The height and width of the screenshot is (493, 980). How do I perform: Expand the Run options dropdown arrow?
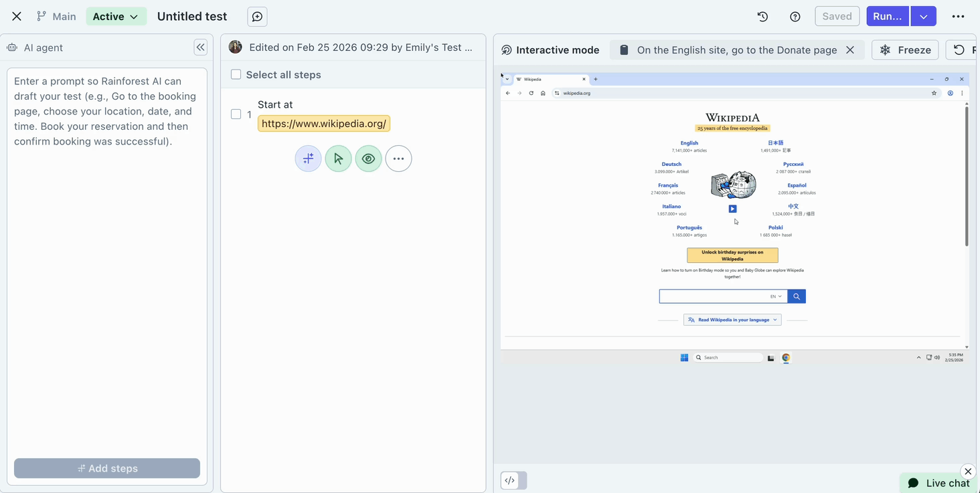pos(924,16)
